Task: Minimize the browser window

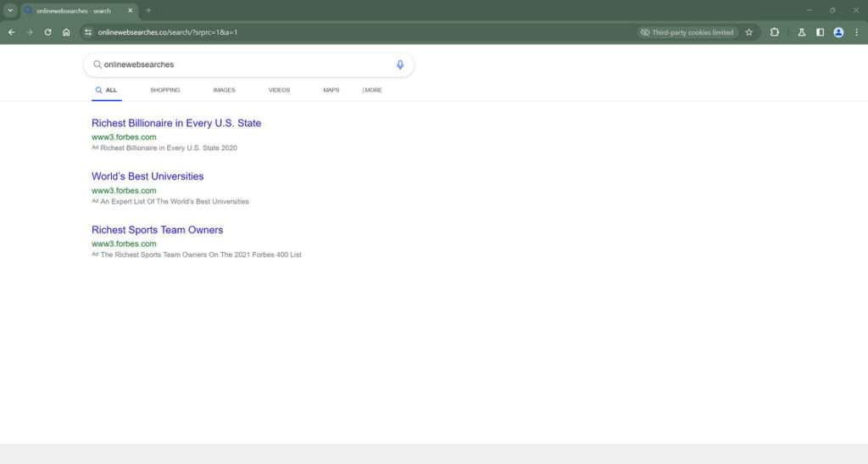Action: [x=810, y=10]
